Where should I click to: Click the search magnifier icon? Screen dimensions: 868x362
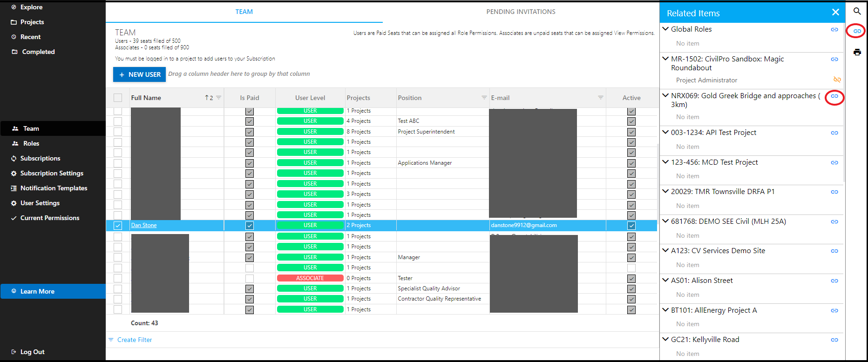(857, 11)
